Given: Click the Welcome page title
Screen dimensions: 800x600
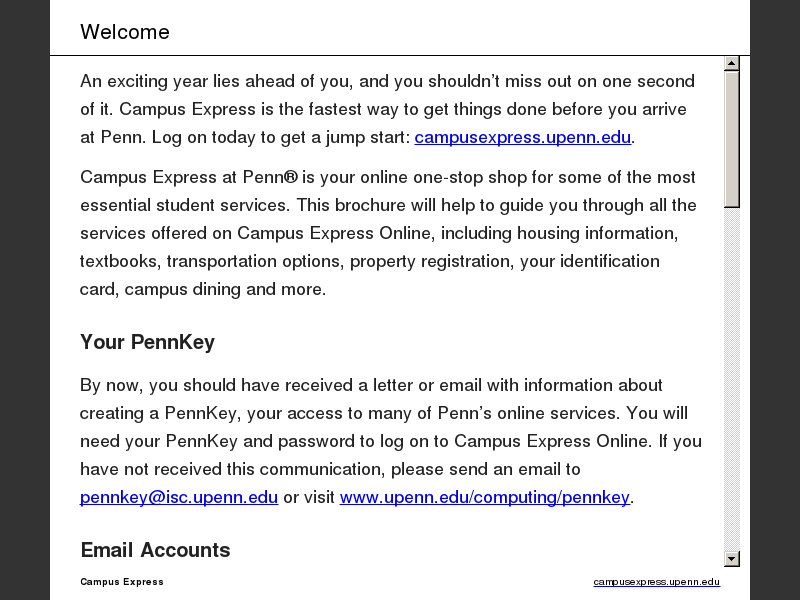Looking at the screenshot, I should tap(125, 32).
